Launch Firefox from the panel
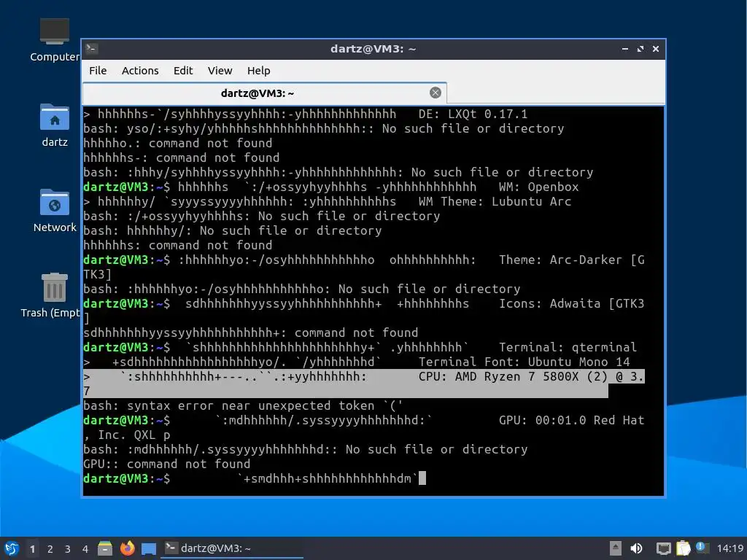This screenshot has height=560, width=747. [x=127, y=548]
